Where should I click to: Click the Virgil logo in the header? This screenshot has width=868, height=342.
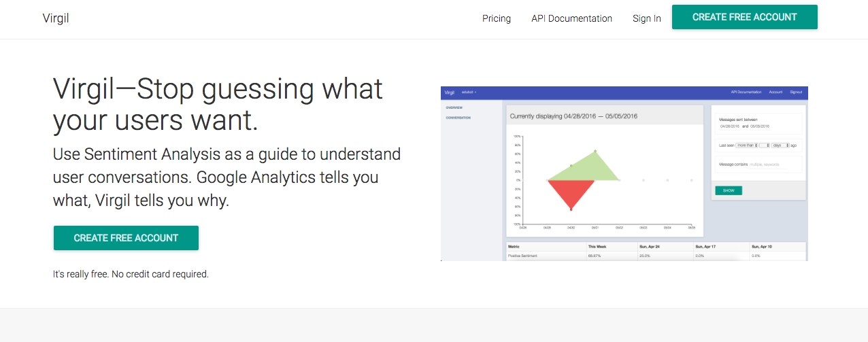point(56,18)
